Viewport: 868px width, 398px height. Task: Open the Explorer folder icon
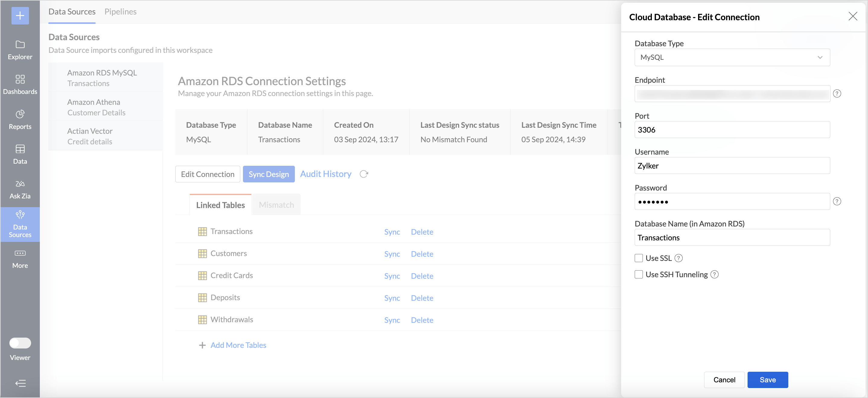pos(20,44)
